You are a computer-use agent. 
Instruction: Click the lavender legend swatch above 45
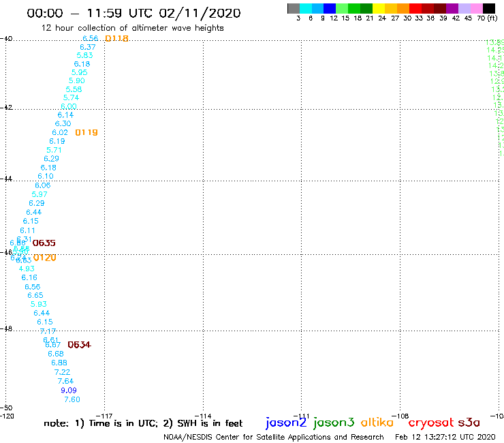click(x=464, y=9)
